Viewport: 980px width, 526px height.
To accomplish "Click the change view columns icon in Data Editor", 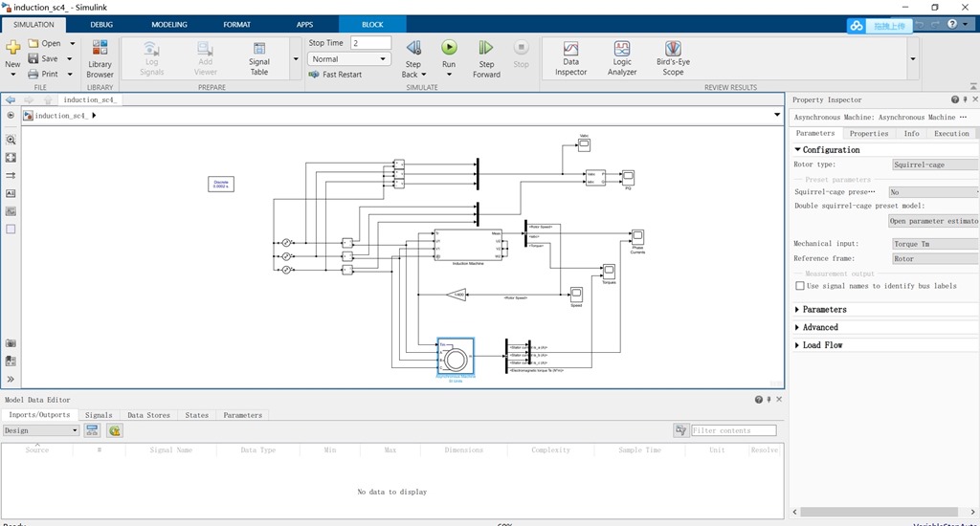I will click(92, 430).
